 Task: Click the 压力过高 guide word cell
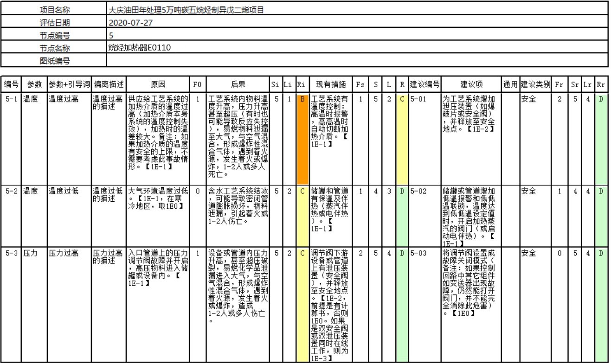click(69, 306)
